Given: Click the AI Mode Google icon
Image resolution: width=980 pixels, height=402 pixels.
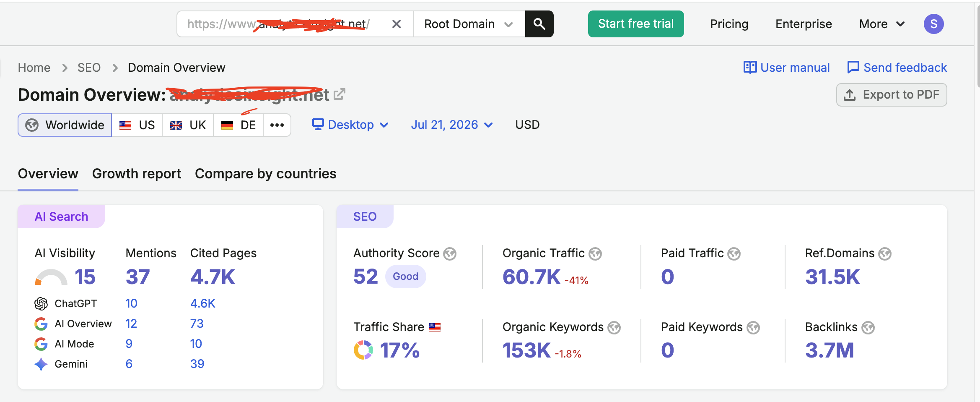Looking at the screenshot, I should click(x=41, y=344).
